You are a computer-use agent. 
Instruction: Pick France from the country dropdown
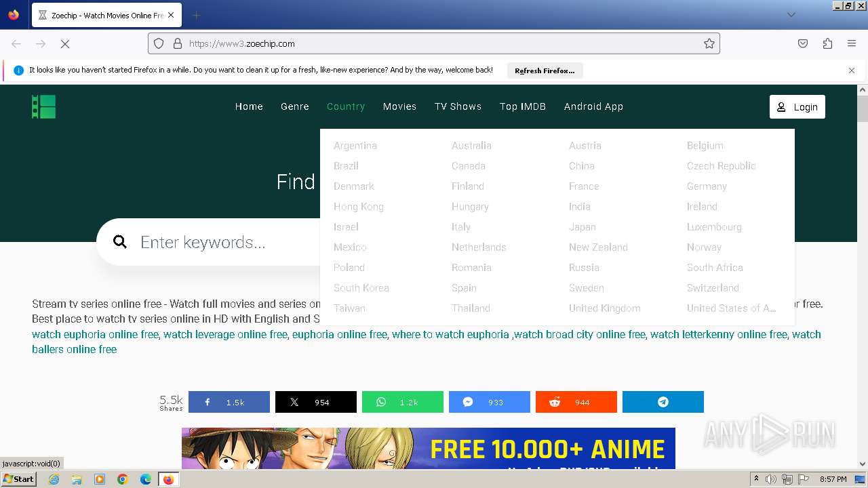pyautogui.click(x=584, y=186)
